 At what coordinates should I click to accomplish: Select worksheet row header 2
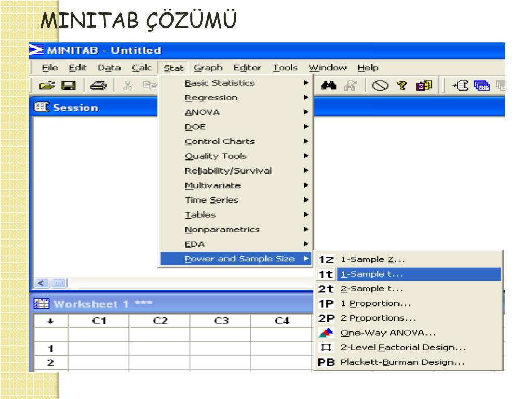(x=50, y=363)
